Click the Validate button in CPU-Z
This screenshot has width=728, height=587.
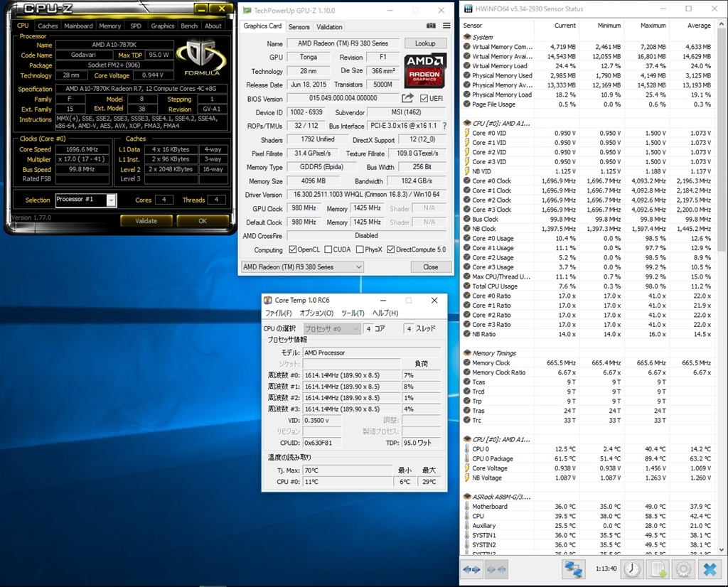[146, 221]
